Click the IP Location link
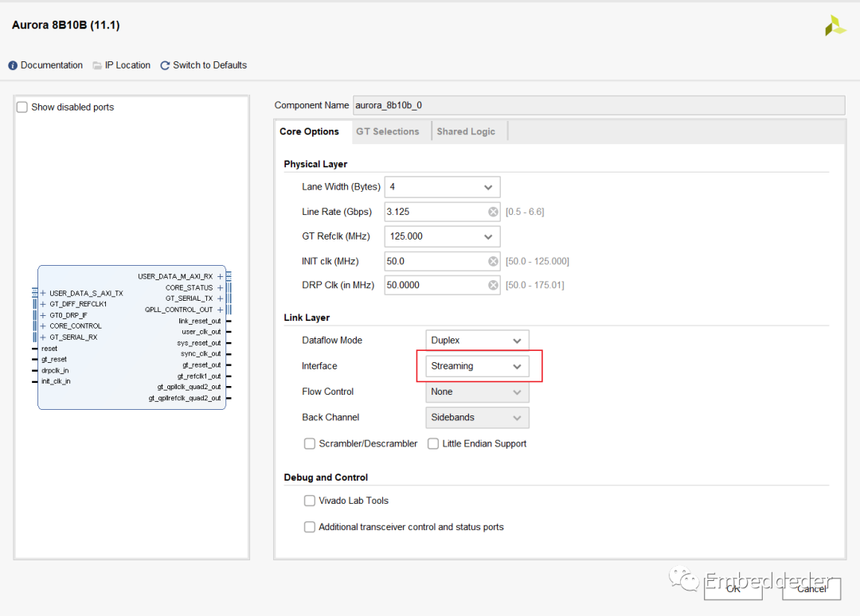This screenshot has width=860, height=616. (x=127, y=65)
